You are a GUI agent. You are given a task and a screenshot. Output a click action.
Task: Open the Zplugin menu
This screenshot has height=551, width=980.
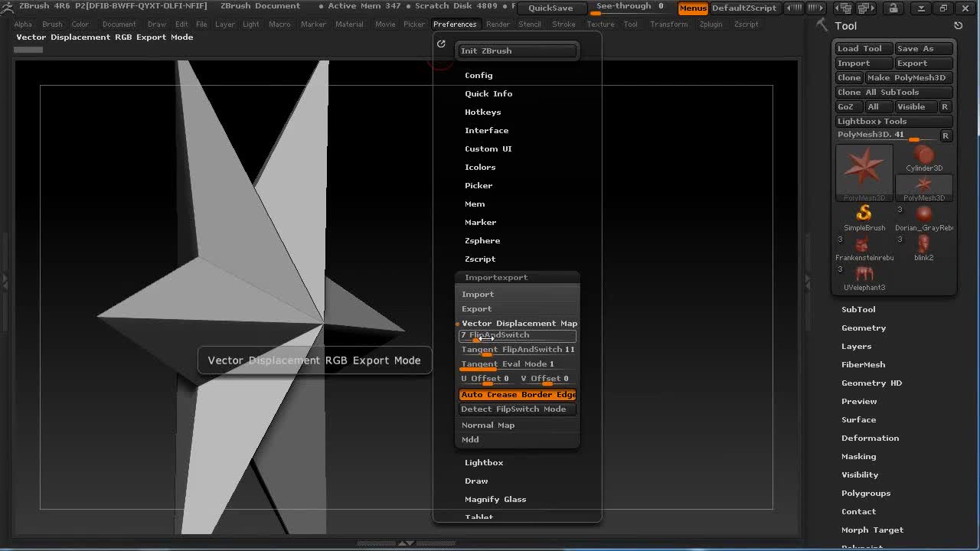tap(710, 24)
